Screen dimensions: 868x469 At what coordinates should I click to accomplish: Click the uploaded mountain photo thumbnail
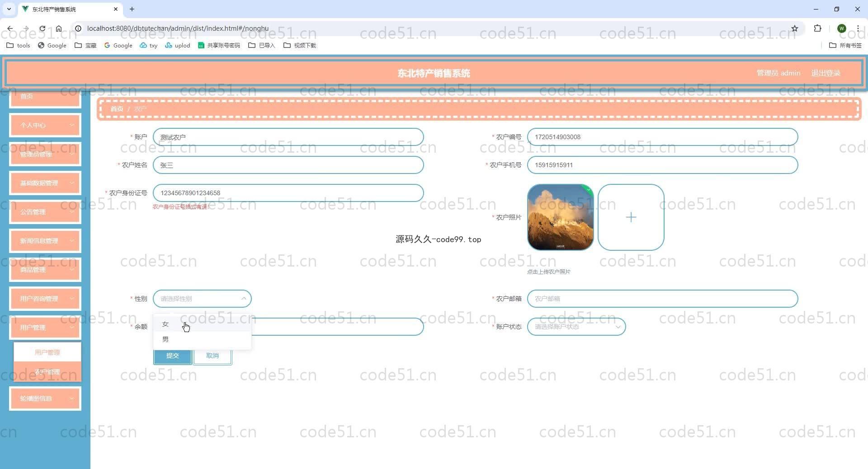[561, 217]
